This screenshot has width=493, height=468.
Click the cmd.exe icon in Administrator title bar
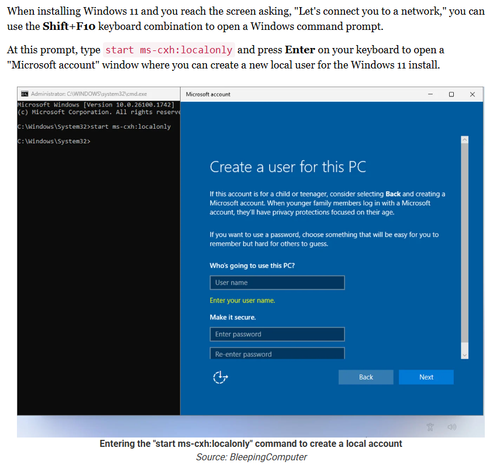point(25,94)
